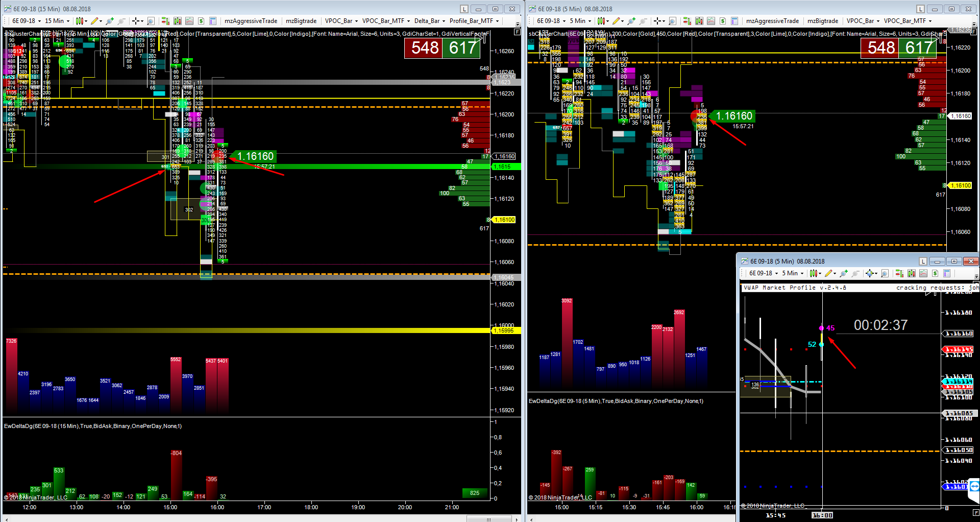980x522 pixels.
Task: Open Strategies in top-right 5 Min window
Action: click(x=723, y=21)
